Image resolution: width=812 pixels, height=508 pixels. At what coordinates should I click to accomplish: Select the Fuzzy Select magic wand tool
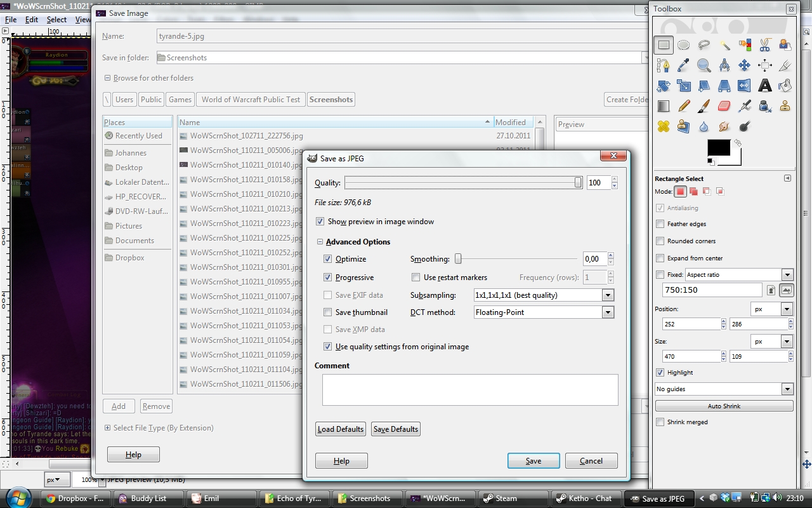(724, 45)
